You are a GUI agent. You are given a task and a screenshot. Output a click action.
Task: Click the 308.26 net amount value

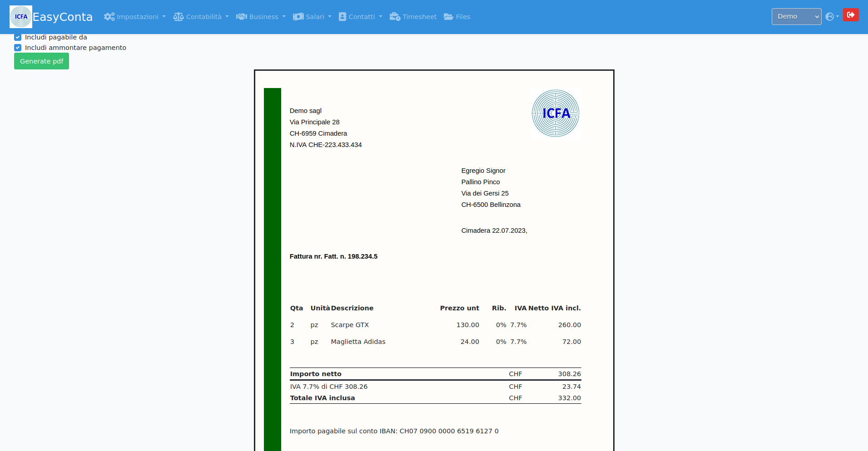point(570,374)
